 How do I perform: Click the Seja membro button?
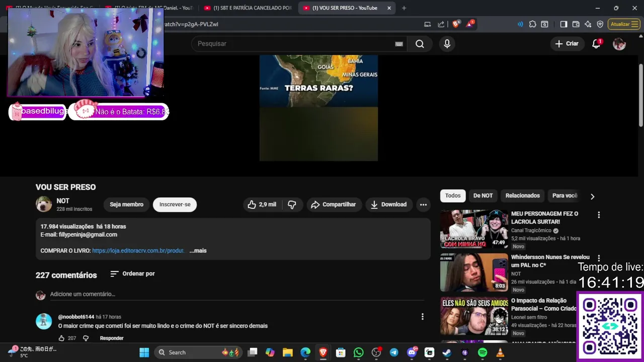tap(127, 205)
